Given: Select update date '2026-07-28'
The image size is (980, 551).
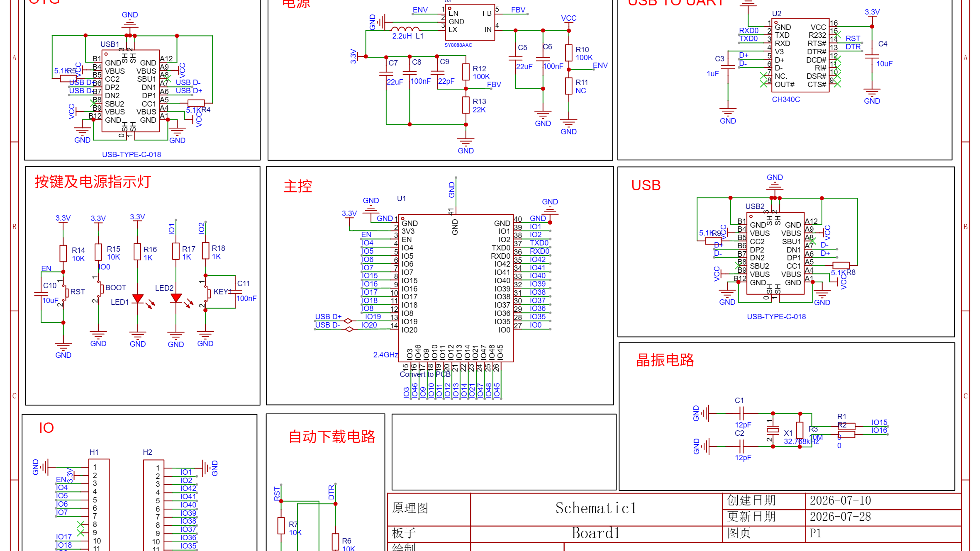Looking at the screenshot, I should coord(840,517).
